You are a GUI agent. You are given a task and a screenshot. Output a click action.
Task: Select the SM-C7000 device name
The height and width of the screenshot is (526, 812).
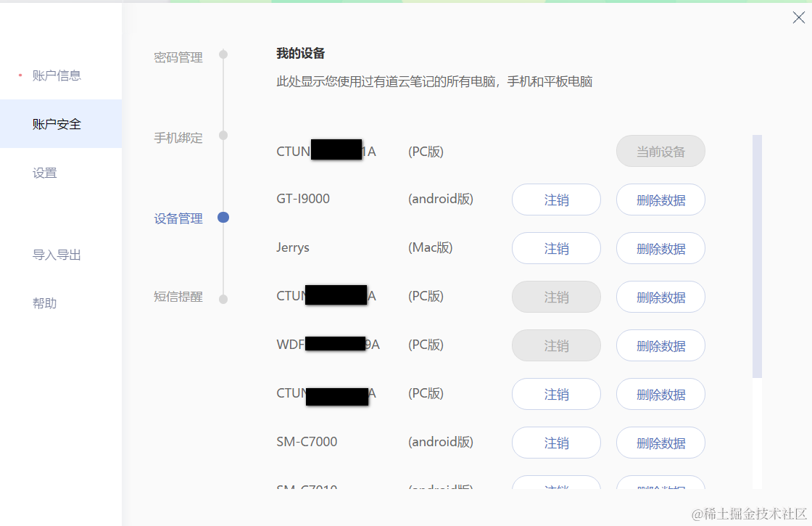307,442
